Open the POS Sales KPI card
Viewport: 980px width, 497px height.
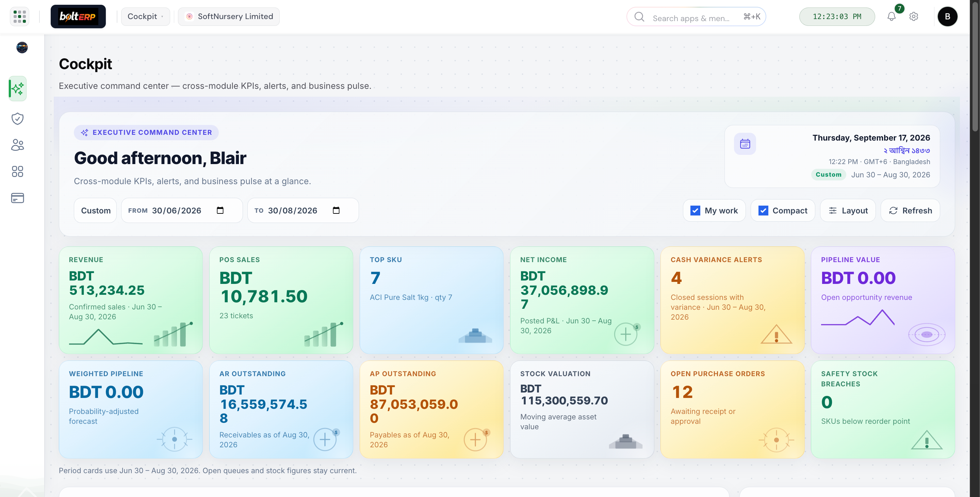[281, 300]
